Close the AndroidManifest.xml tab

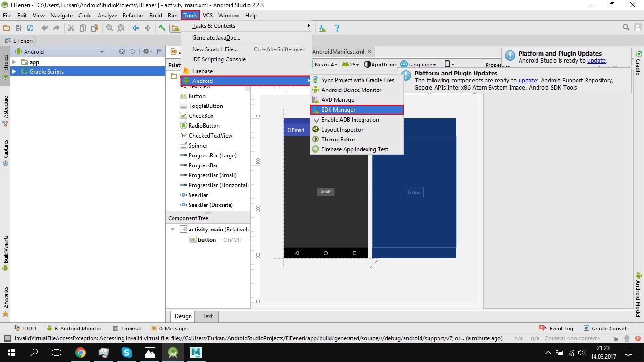[x=370, y=52]
